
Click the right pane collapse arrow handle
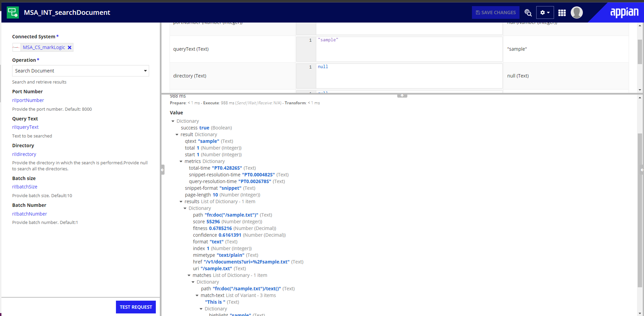(642, 170)
